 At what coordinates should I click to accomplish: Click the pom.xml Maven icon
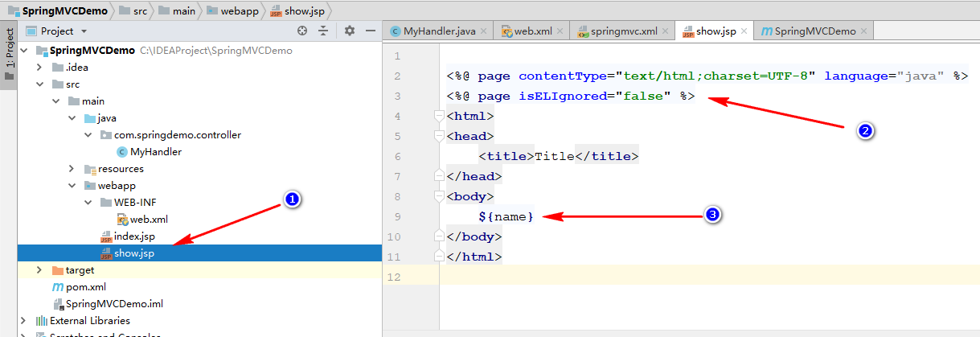57,286
